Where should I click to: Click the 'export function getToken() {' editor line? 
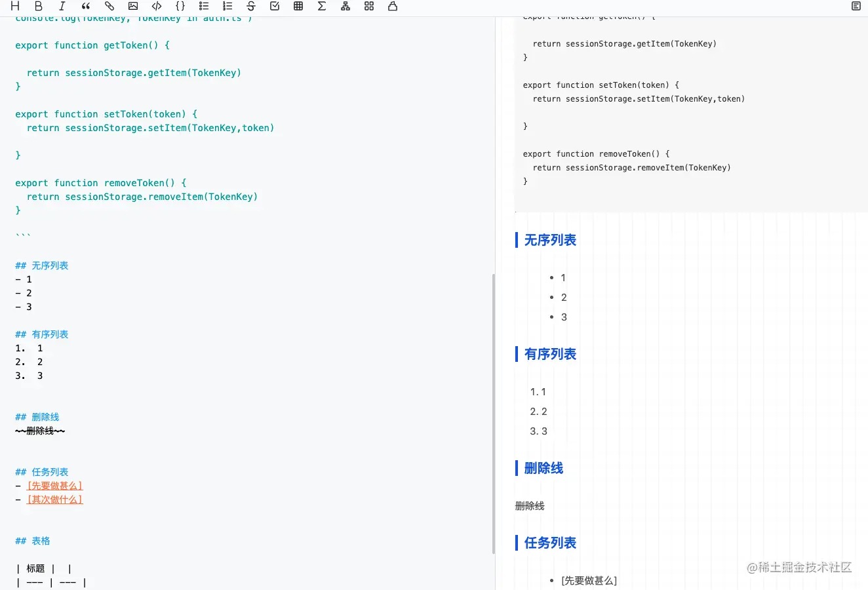pyautogui.click(x=92, y=45)
